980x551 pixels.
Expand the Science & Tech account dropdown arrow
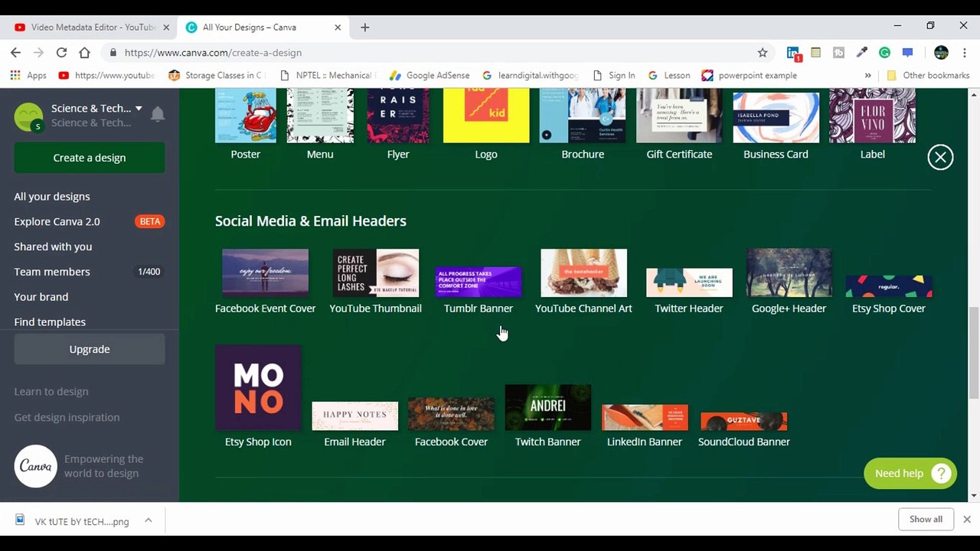[139, 109]
